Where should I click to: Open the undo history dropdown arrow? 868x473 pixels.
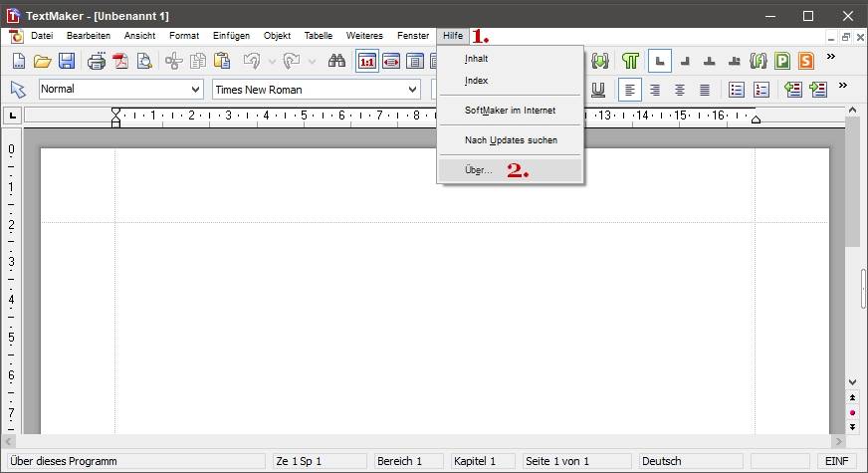[x=272, y=62]
